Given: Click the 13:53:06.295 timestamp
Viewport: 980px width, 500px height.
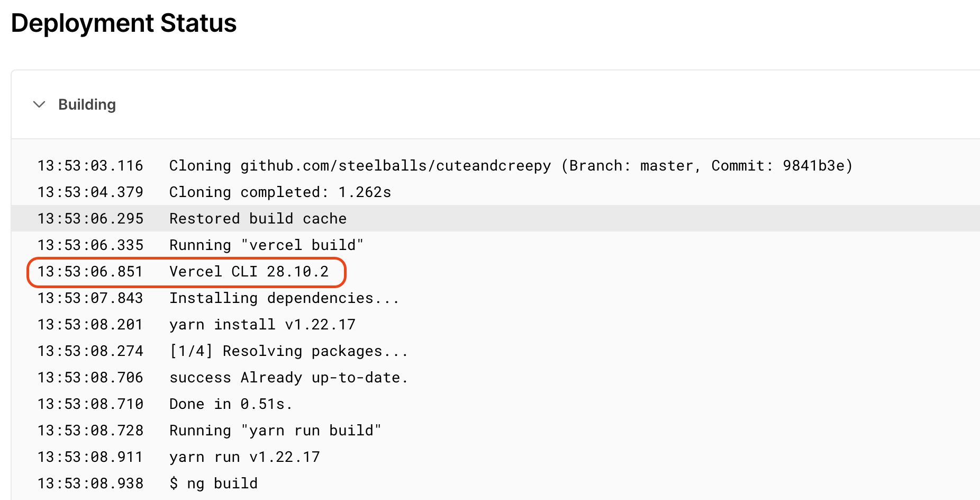Looking at the screenshot, I should pos(90,219).
